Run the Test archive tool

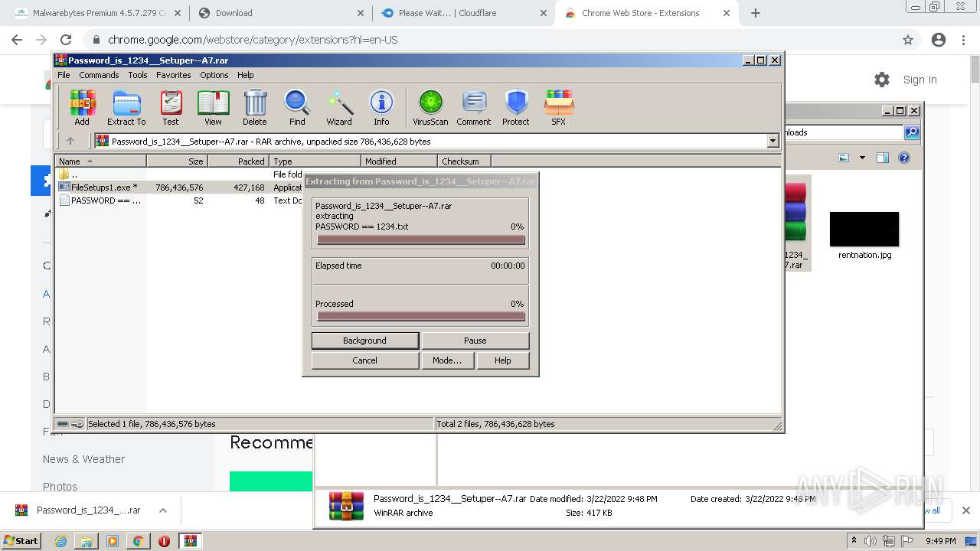[171, 107]
